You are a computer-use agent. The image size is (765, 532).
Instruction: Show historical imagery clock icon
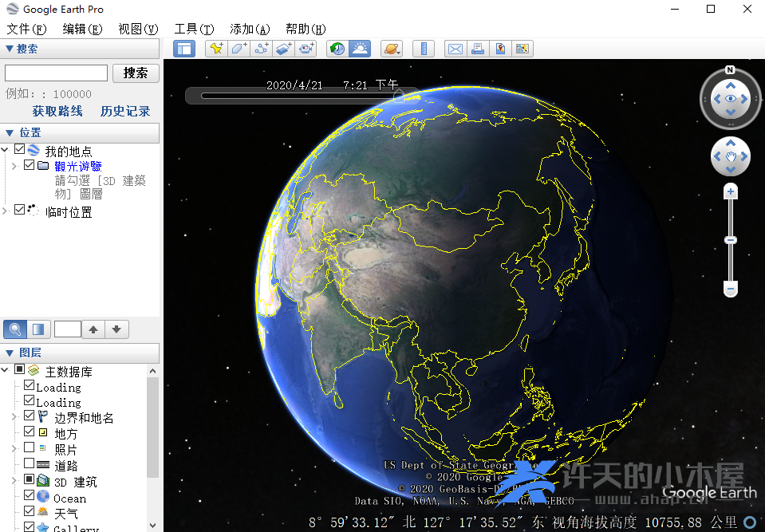(x=337, y=49)
